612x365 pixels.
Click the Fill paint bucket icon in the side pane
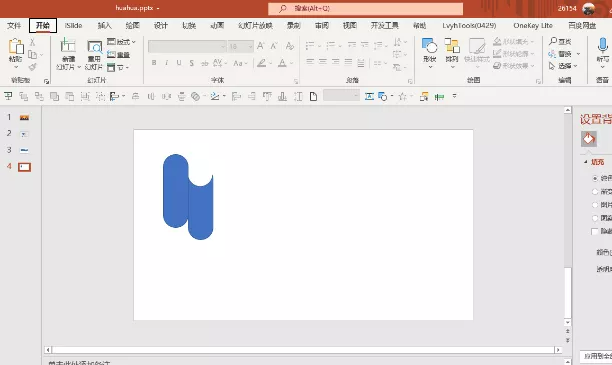click(589, 139)
